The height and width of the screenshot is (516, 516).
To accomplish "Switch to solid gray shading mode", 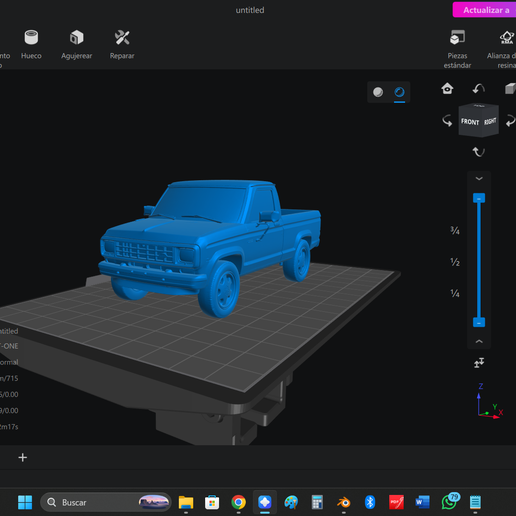I will coord(378,92).
